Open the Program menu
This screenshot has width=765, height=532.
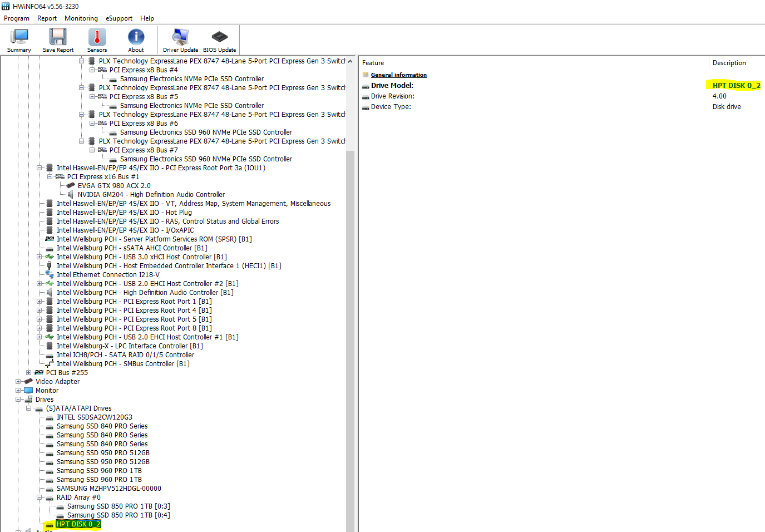click(17, 18)
